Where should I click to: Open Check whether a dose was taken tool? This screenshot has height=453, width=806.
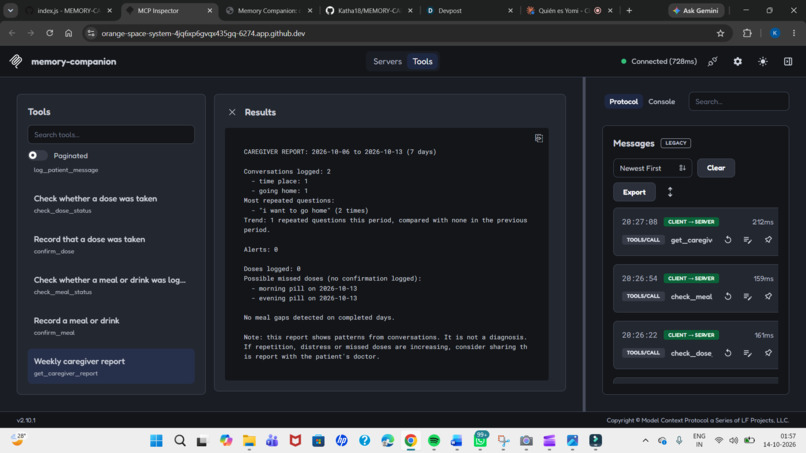click(x=111, y=204)
